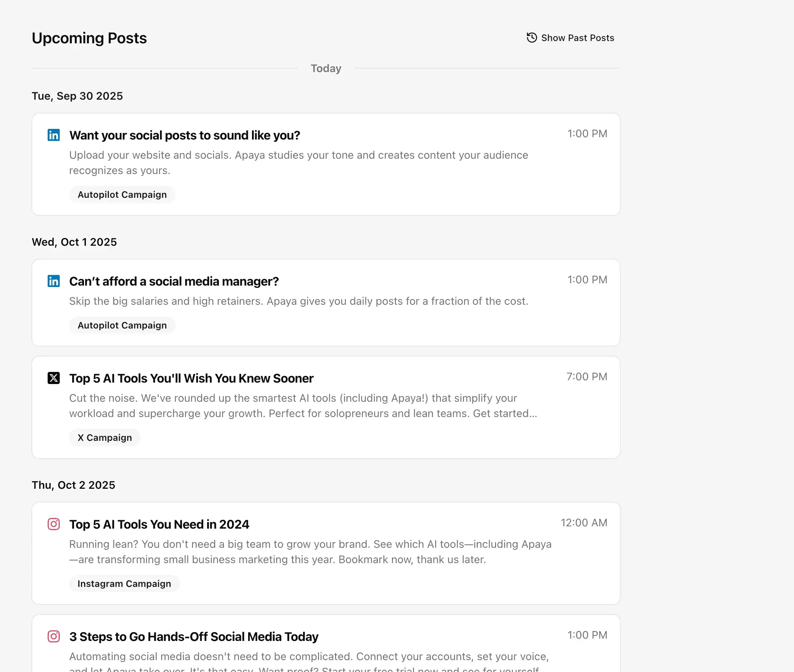Select the Tue, Sep 30 2025 date header
The width and height of the screenshot is (794, 672).
click(77, 96)
